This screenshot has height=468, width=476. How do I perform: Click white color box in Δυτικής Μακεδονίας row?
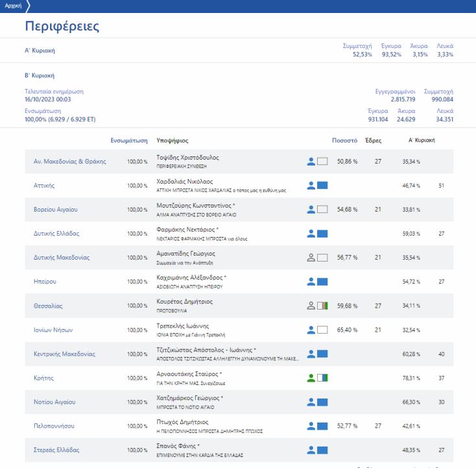coord(322,258)
